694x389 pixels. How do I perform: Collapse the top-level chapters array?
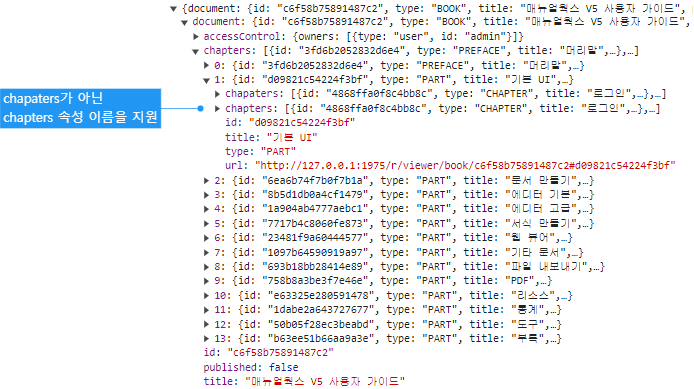coord(195,51)
